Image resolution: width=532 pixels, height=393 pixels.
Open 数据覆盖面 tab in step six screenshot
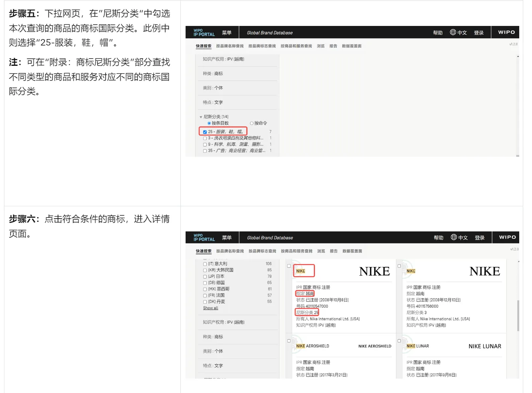(352, 251)
